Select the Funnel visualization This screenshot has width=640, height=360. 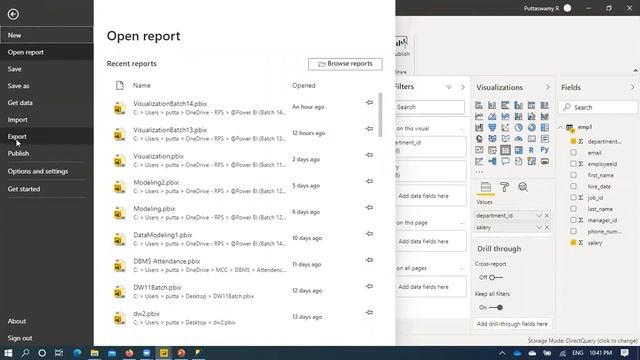492,128
